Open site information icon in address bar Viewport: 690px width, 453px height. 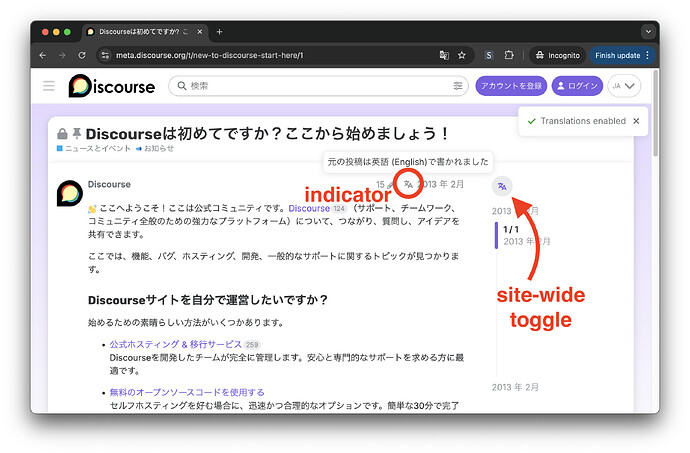(105, 55)
